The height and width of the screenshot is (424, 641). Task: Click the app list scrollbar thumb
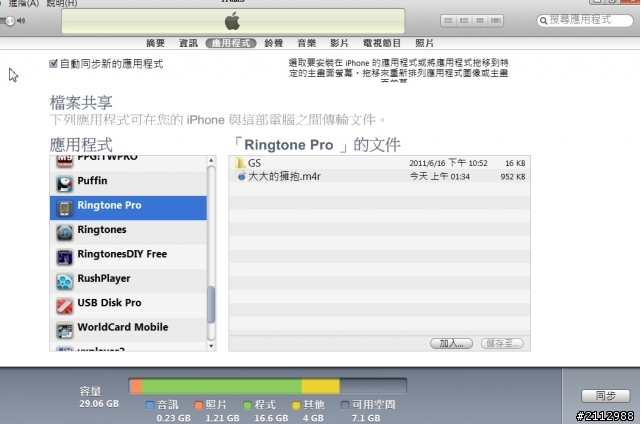[x=211, y=305]
